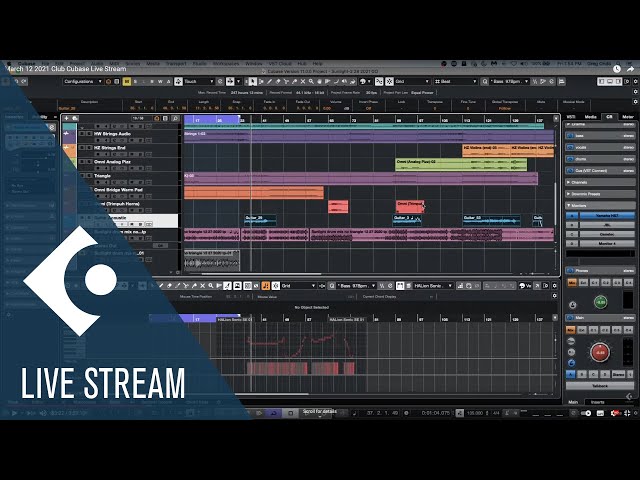640x480 pixels.
Task: Open the Grid snap type dropdown
Action: pos(412,82)
